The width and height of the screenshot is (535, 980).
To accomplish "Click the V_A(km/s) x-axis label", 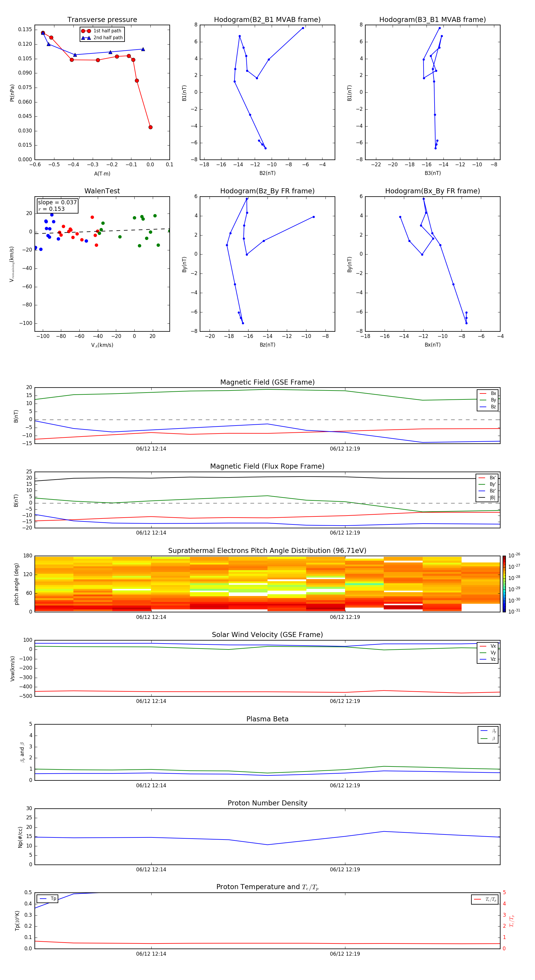I will pyautogui.click(x=102, y=345).
